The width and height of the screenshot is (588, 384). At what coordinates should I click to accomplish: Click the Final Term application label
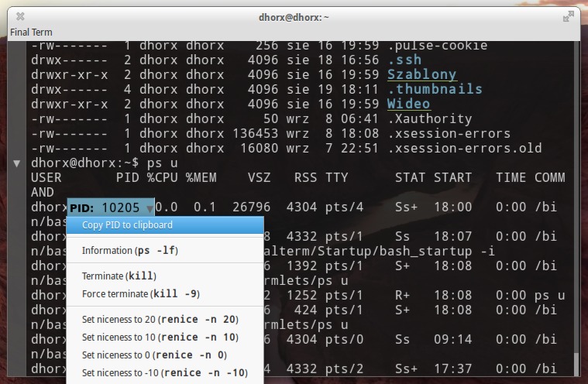point(31,33)
